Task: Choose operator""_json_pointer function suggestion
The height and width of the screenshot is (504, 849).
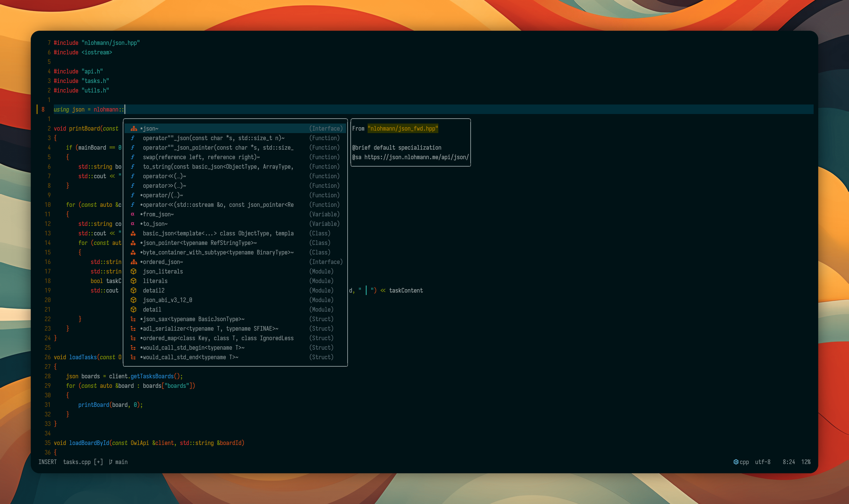Action: point(217,148)
